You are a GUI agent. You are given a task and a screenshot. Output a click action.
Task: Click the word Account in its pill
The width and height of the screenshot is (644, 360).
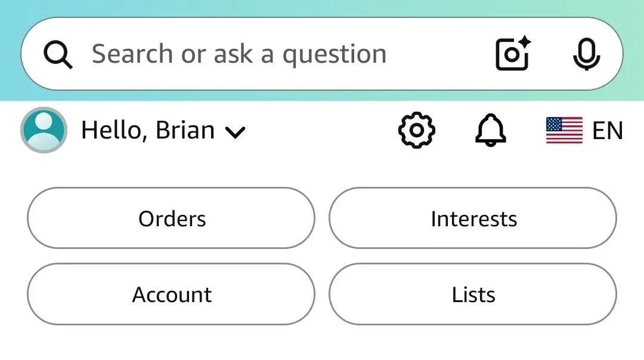pyautogui.click(x=172, y=295)
